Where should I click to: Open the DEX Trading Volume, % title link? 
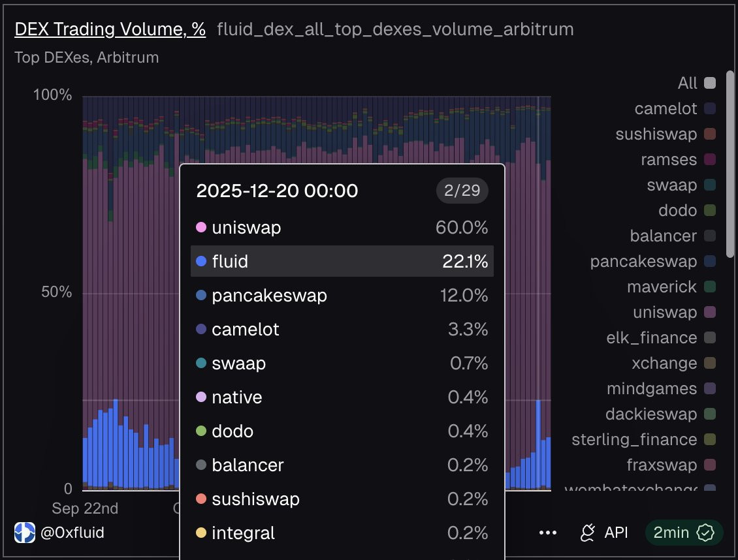tap(110, 29)
